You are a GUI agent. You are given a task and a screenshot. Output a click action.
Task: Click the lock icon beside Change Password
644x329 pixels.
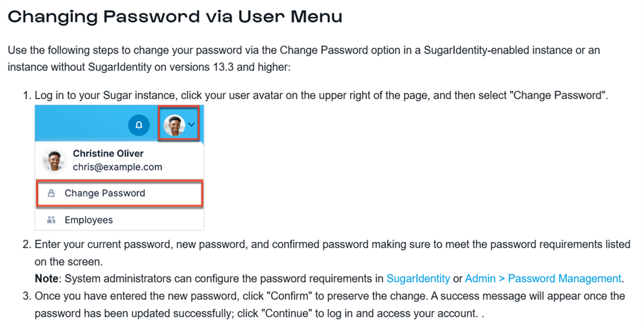click(x=52, y=193)
